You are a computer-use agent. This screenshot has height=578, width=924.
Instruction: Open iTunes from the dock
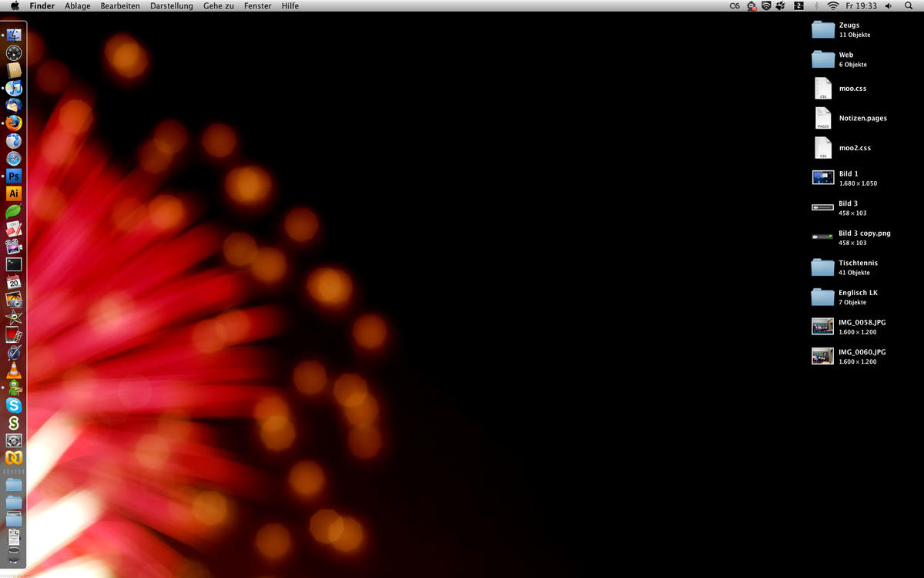[x=14, y=89]
